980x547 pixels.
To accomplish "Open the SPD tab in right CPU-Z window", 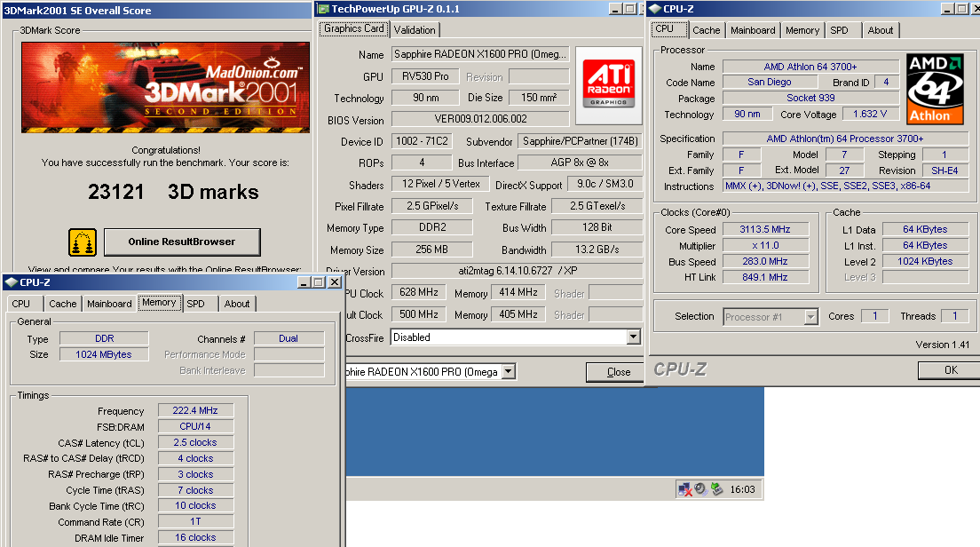I will 840,30.
